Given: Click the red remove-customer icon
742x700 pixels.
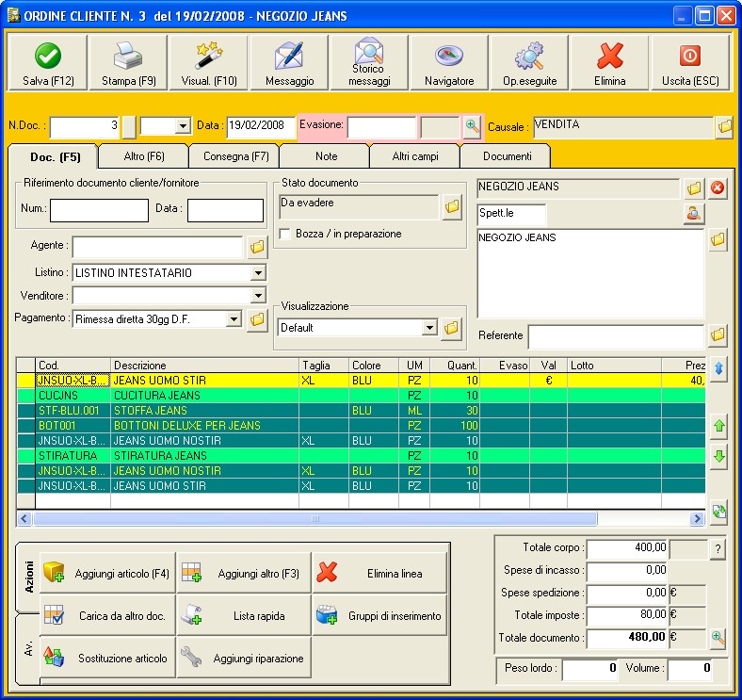Looking at the screenshot, I should [x=718, y=187].
